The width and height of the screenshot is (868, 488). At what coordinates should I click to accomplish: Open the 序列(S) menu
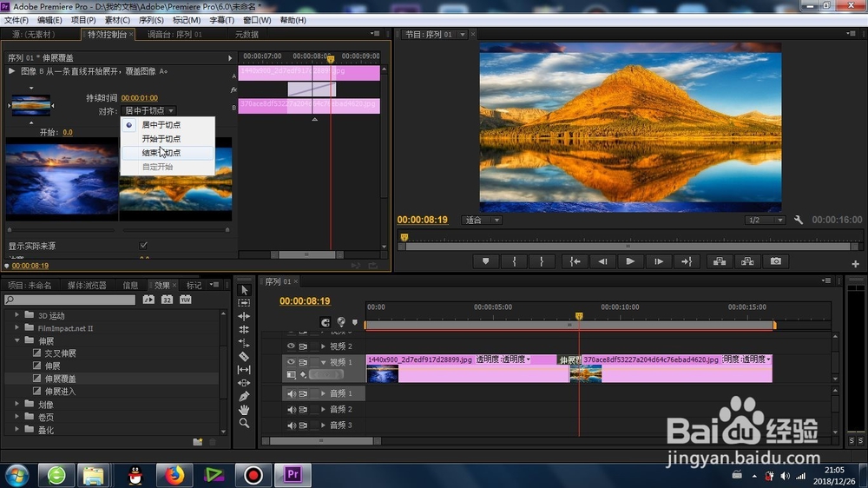click(x=150, y=20)
